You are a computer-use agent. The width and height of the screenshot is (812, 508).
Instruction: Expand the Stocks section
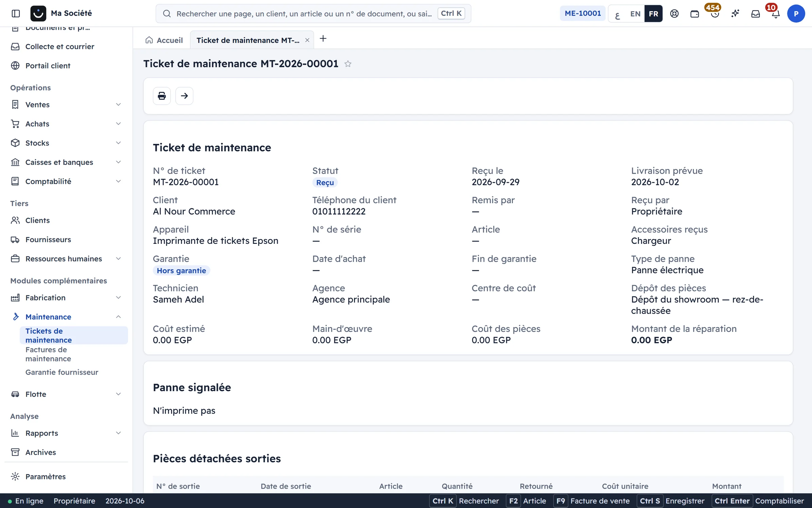pyautogui.click(x=66, y=143)
